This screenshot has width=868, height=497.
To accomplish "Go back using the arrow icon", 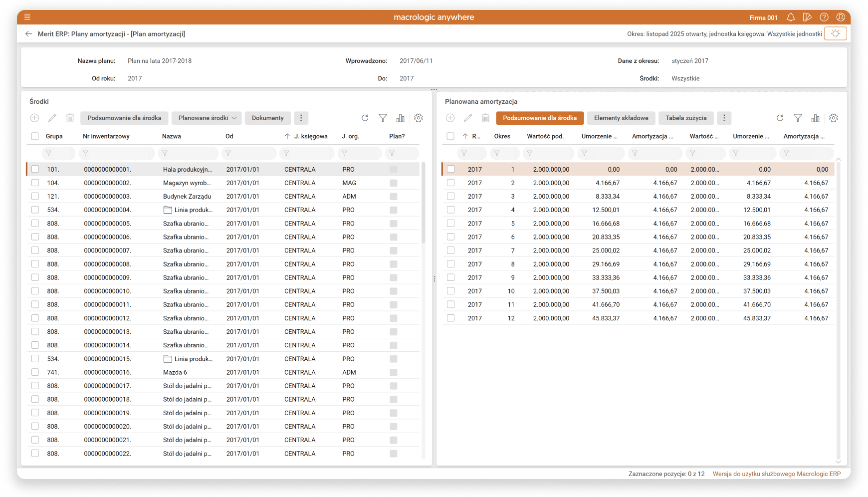I will pyautogui.click(x=28, y=34).
